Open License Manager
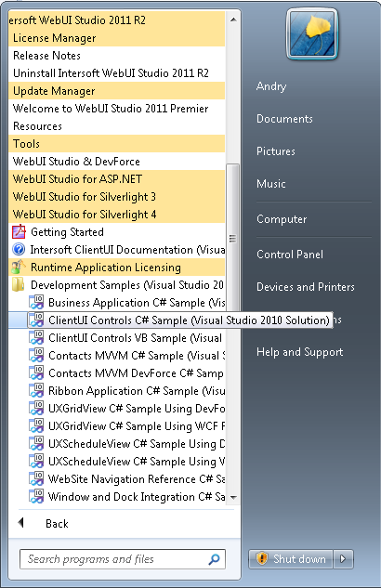This screenshot has height=588, width=381. click(x=117, y=38)
